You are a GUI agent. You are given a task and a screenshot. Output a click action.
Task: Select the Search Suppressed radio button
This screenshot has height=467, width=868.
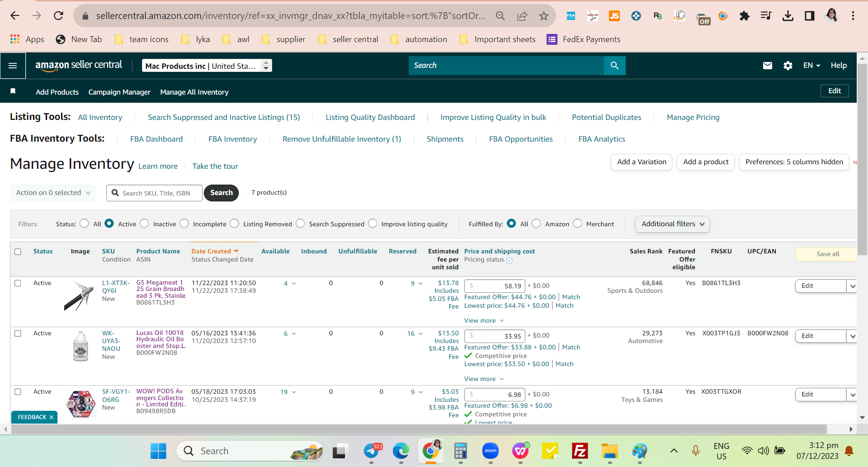point(300,224)
